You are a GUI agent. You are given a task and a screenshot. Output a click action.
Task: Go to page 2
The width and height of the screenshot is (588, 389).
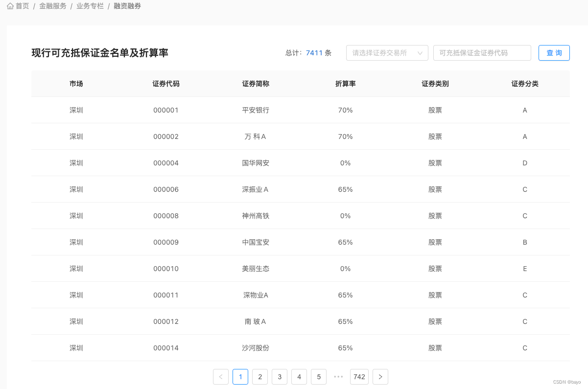click(x=260, y=377)
